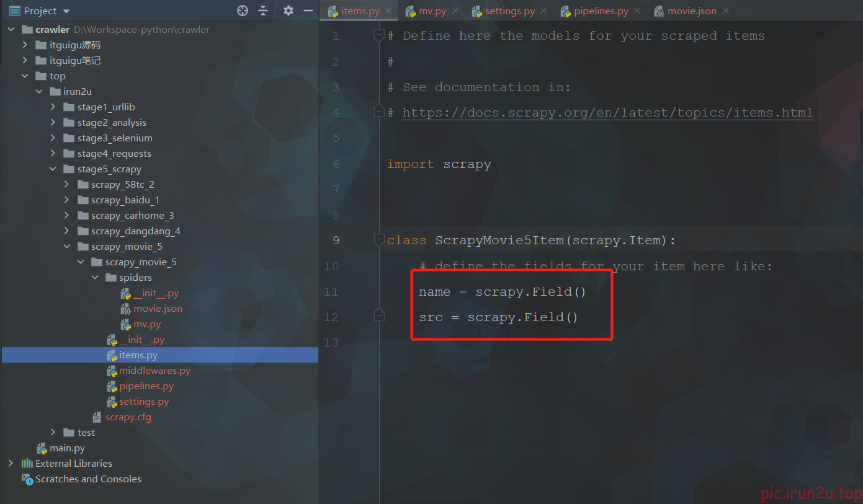Click the locate/select opened file target icon
The width and height of the screenshot is (863, 504).
coord(243,11)
